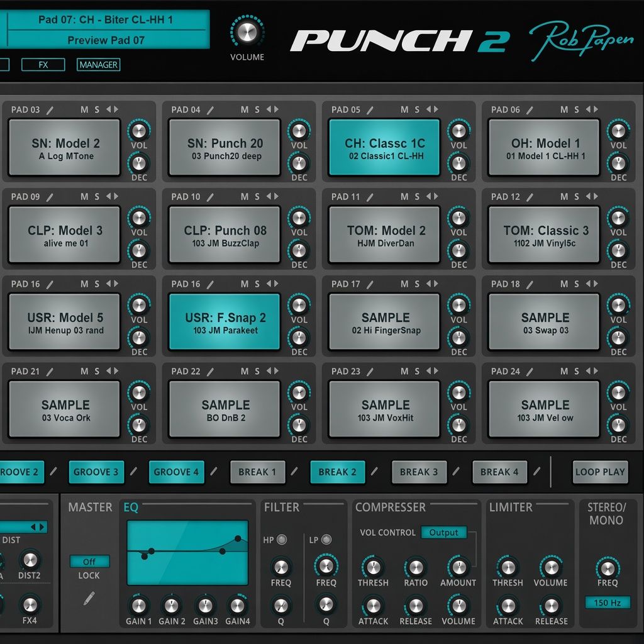The image size is (644, 644).
Task: Click the pencil icon next to GROOVE 3
Action: pos(133,472)
